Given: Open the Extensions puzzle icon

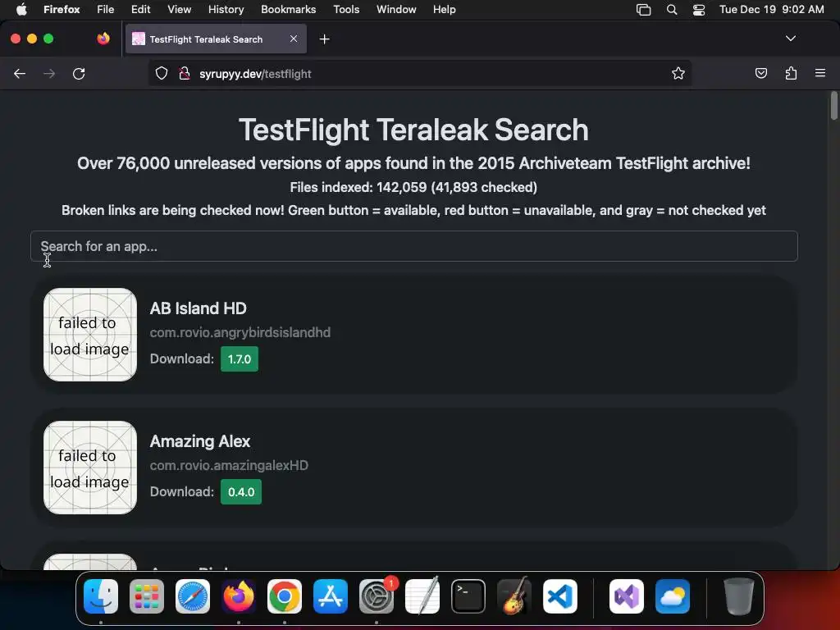Looking at the screenshot, I should (x=791, y=73).
